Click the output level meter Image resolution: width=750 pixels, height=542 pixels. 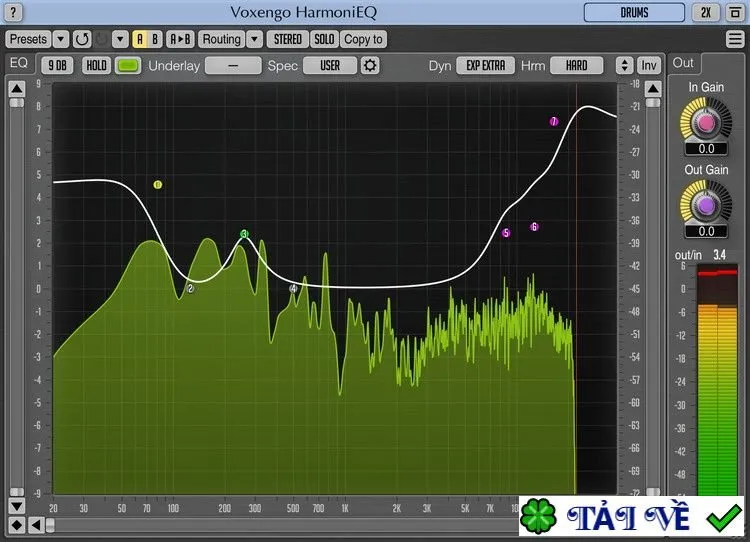(x=717, y=380)
